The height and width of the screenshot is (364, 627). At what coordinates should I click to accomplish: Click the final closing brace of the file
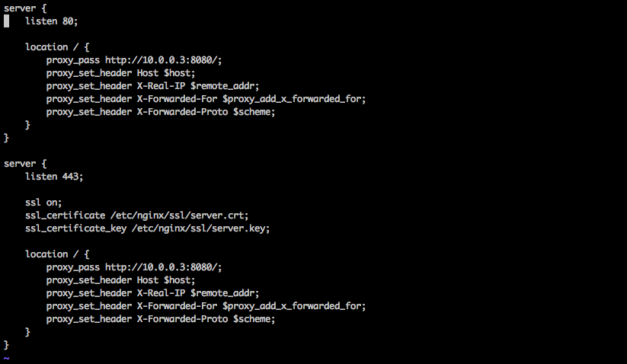click(x=7, y=344)
